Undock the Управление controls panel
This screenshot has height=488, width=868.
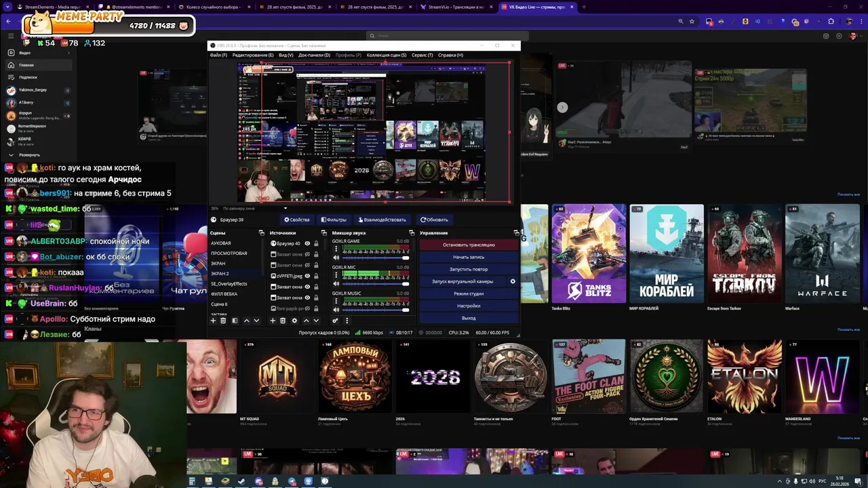pyautogui.click(x=516, y=233)
